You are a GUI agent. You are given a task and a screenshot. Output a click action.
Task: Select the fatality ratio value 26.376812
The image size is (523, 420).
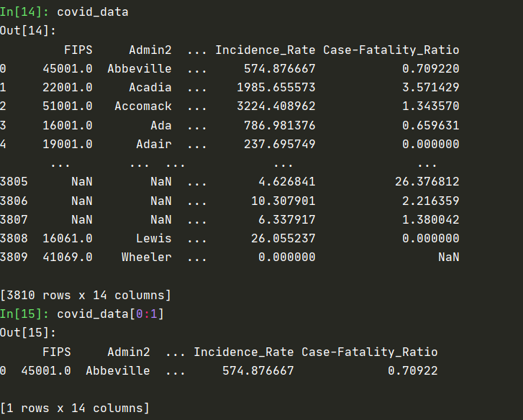[427, 181]
